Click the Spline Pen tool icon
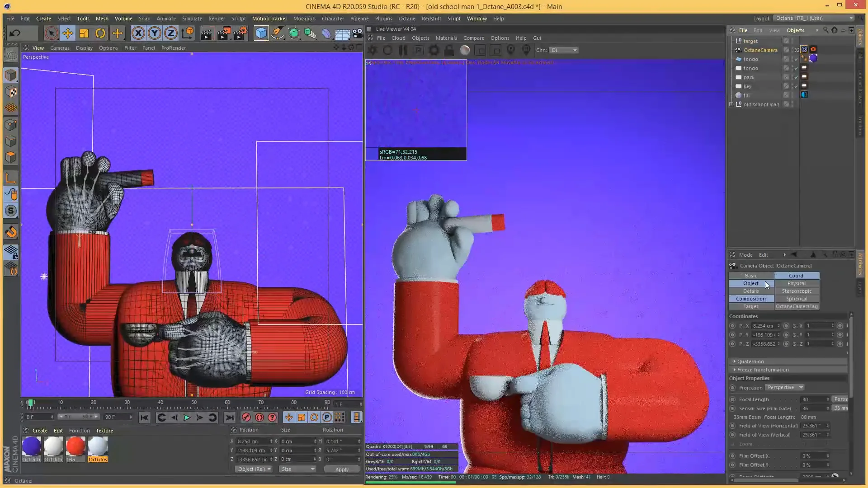Viewport: 868px width, 488px height. [x=278, y=33]
